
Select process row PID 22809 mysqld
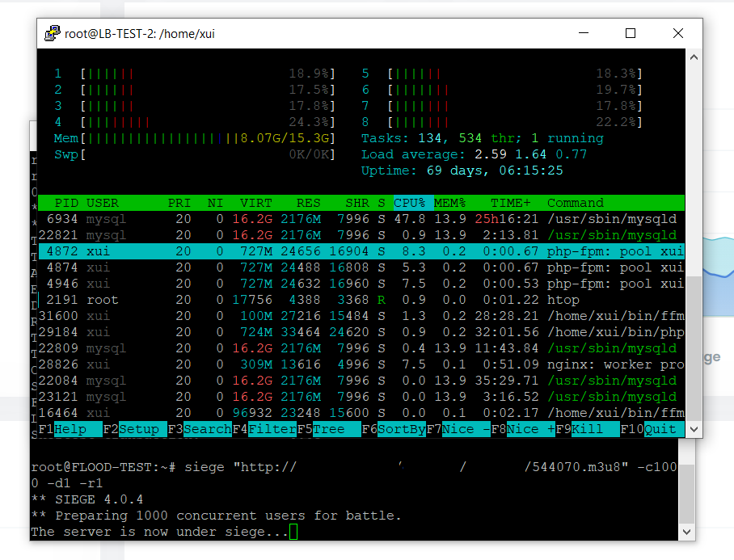pyautogui.click(x=361, y=348)
